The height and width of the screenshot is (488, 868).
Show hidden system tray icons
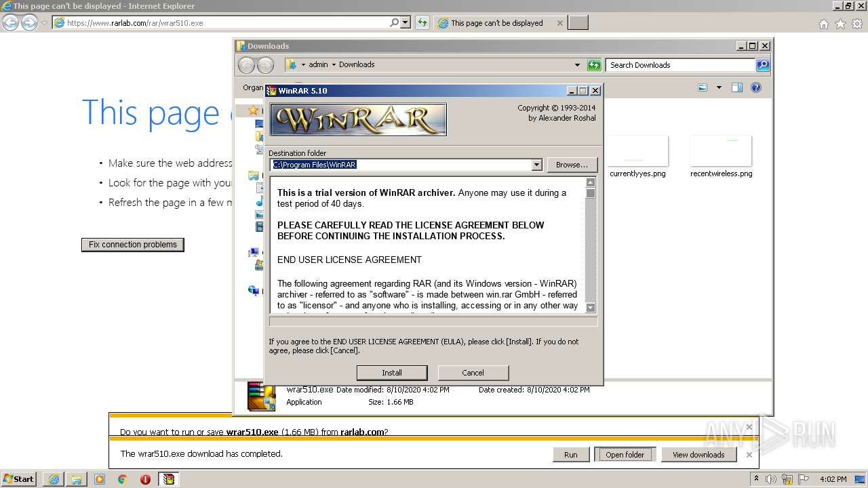pos(756,479)
